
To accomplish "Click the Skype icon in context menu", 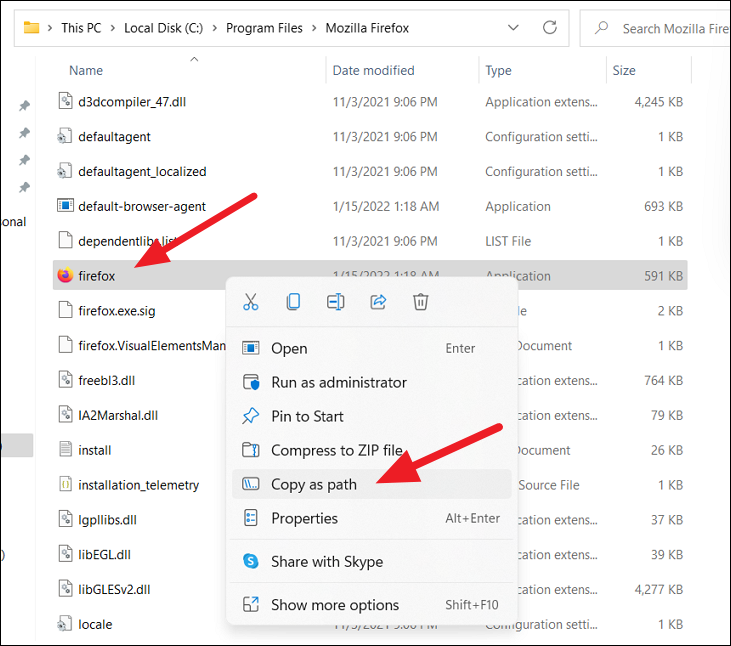I will pyautogui.click(x=251, y=561).
